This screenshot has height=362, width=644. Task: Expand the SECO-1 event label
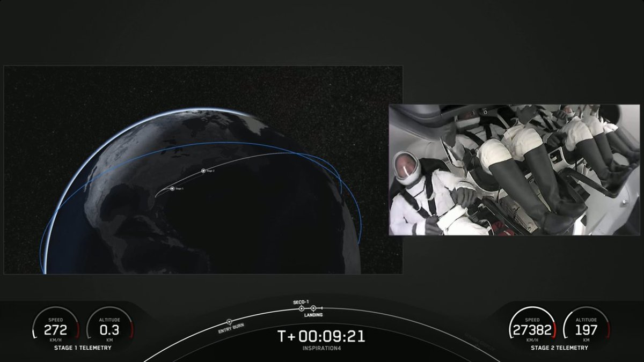coord(301,302)
